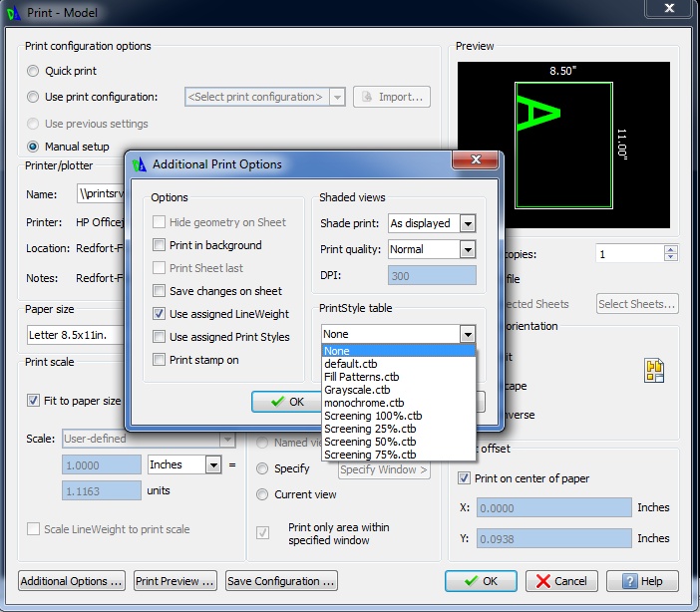Increase copies with up stepper arrow
This screenshot has height=612, width=700.
pos(670,249)
